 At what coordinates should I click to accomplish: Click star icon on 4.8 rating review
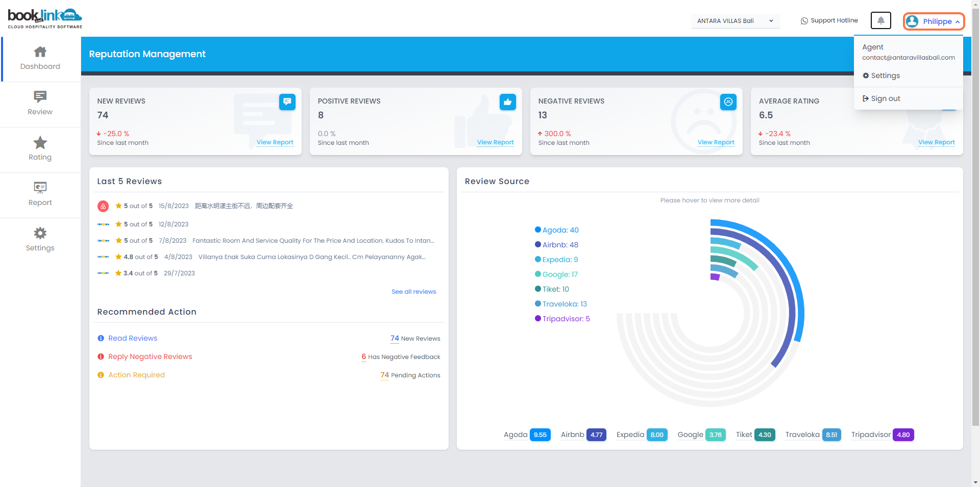[x=118, y=257]
